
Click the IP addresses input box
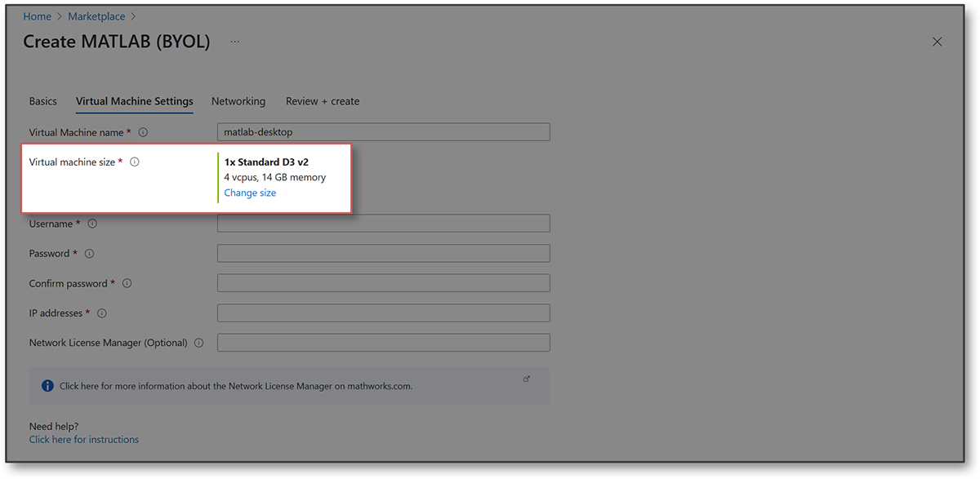(x=384, y=313)
